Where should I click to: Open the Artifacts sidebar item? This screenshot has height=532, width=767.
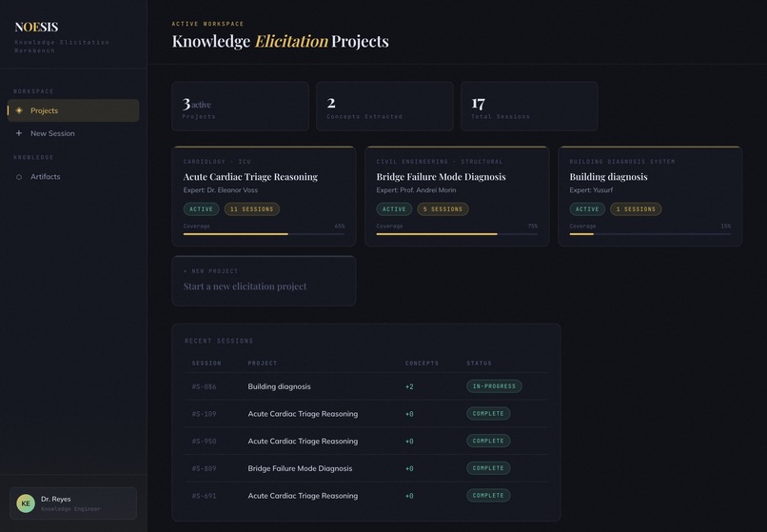coord(73,177)
